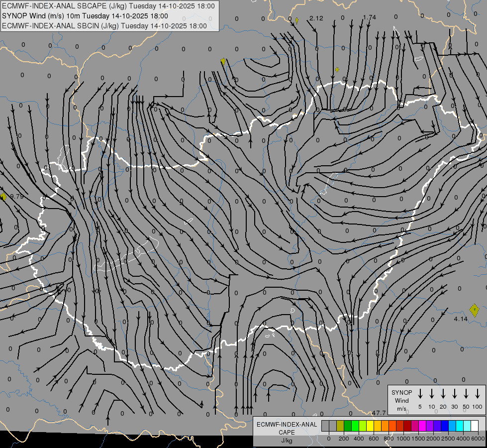
Task: Click the 4.14 CAPE value label
Action: click(461, 319)
